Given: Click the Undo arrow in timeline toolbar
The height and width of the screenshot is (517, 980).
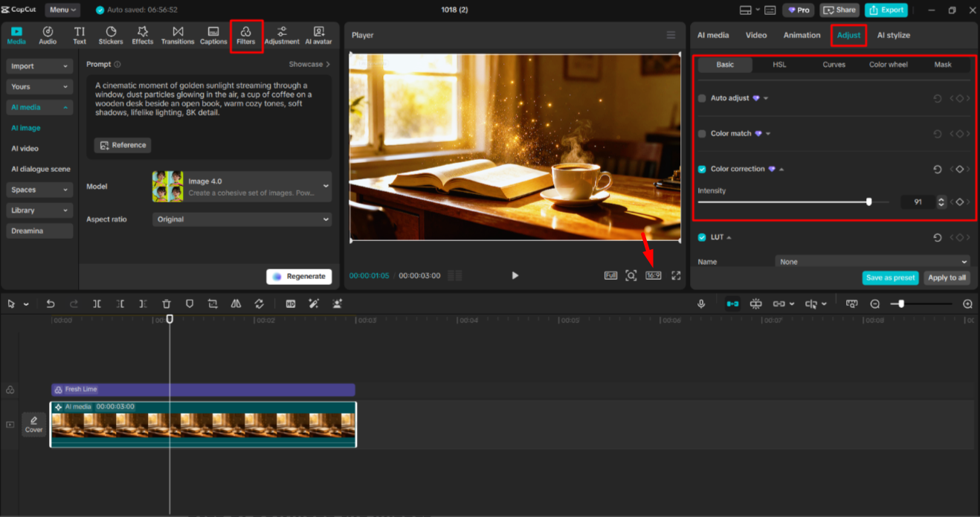Looking at the screenshot, I should [x=51, y=304].
